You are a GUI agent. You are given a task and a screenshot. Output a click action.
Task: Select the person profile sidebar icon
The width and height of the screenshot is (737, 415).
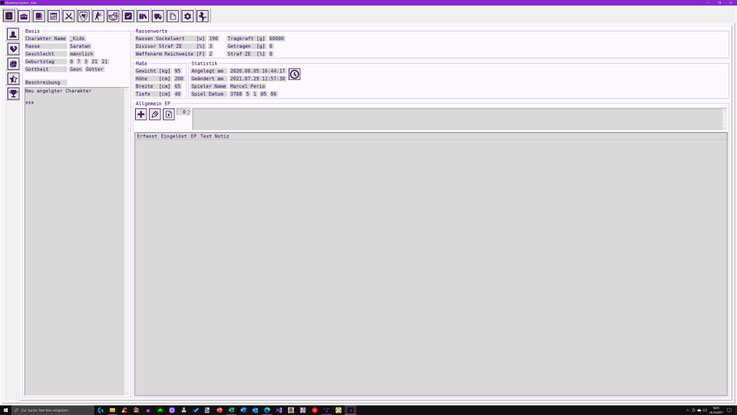(x=13, y=34)
